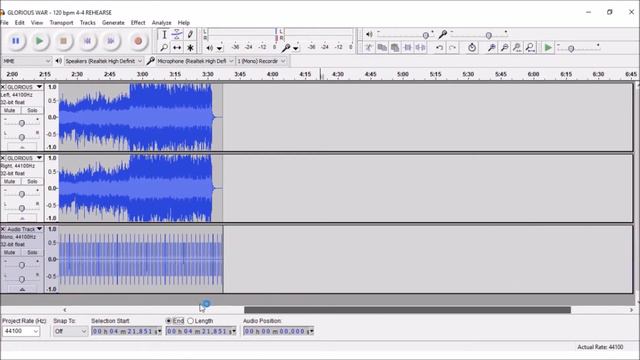Select the Zoom (magnifier) tool
Screen dimensions: 640x360
pos(164,48)
